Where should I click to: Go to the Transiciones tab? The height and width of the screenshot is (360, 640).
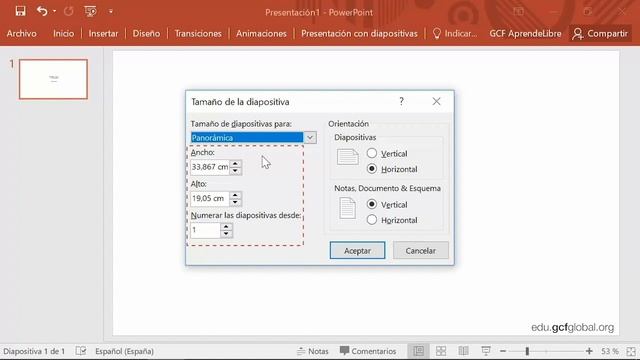198,33
